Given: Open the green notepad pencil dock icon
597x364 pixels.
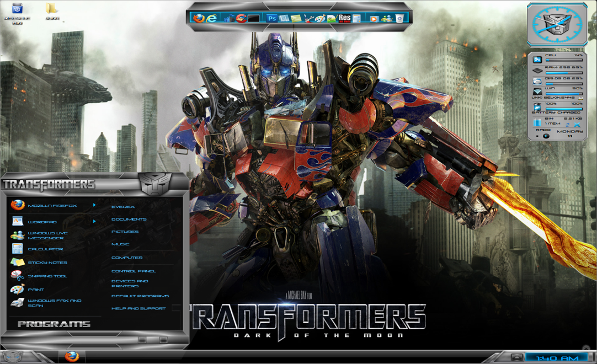Looking at the screenshot, I should [x=332, y=19].
